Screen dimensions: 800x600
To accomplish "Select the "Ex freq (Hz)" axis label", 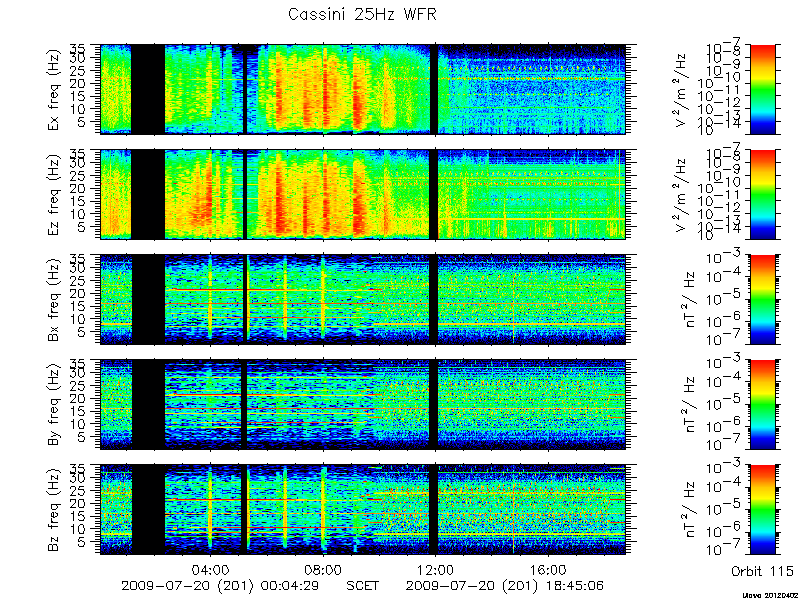I will click(54, 89).
